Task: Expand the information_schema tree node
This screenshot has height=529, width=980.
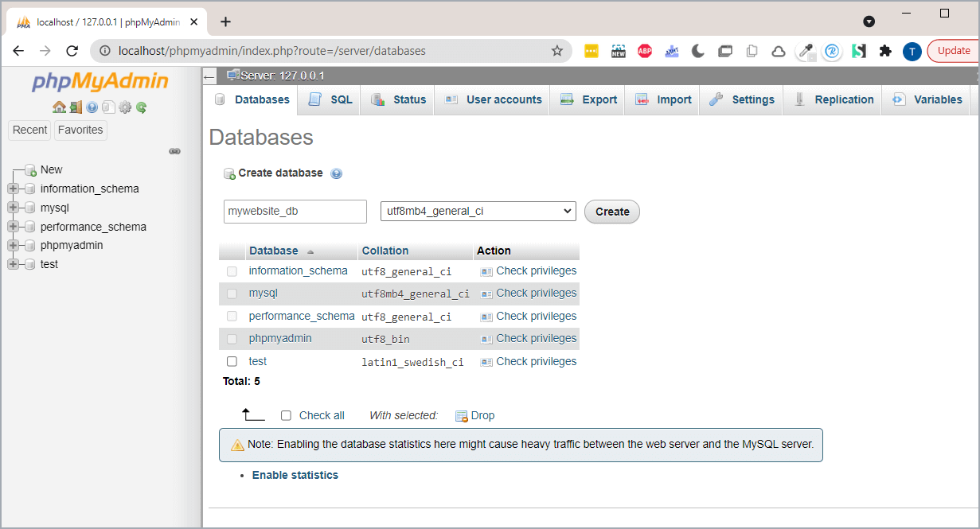Action: pyautogui.click(x=13, y=189)
